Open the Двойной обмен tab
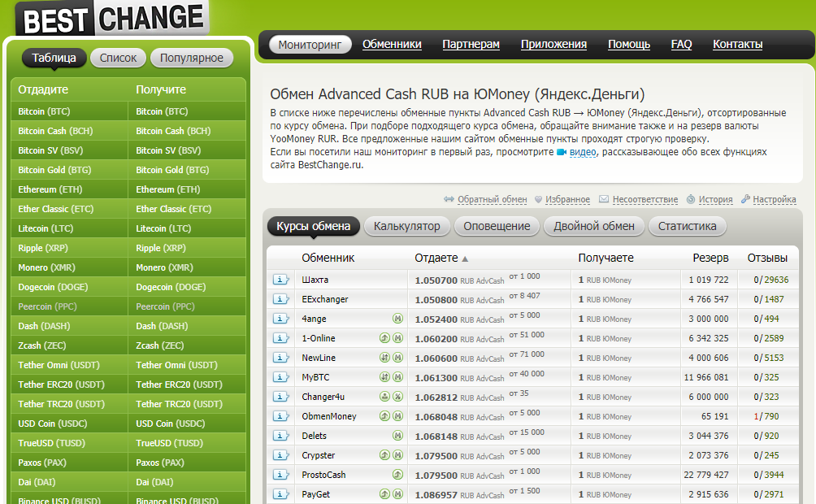 point(594,227)
